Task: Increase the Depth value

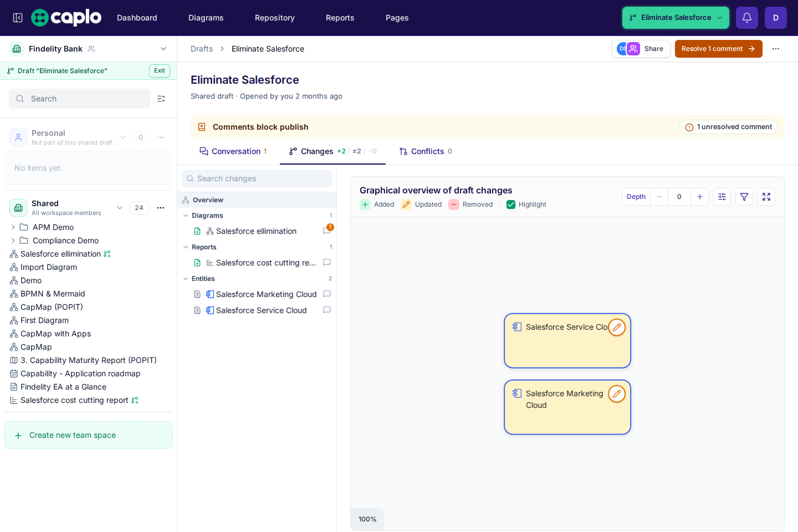Action: [x=700, y=197]
